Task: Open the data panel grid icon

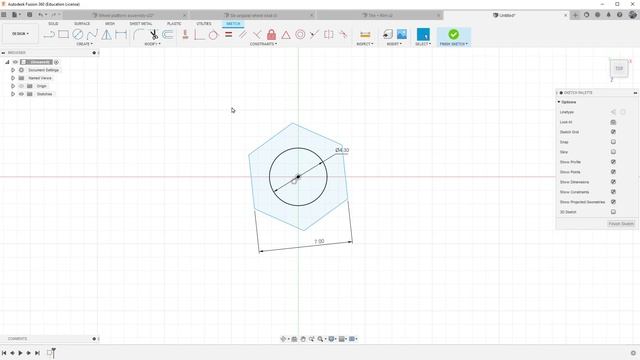Action: tap(4, 15)
